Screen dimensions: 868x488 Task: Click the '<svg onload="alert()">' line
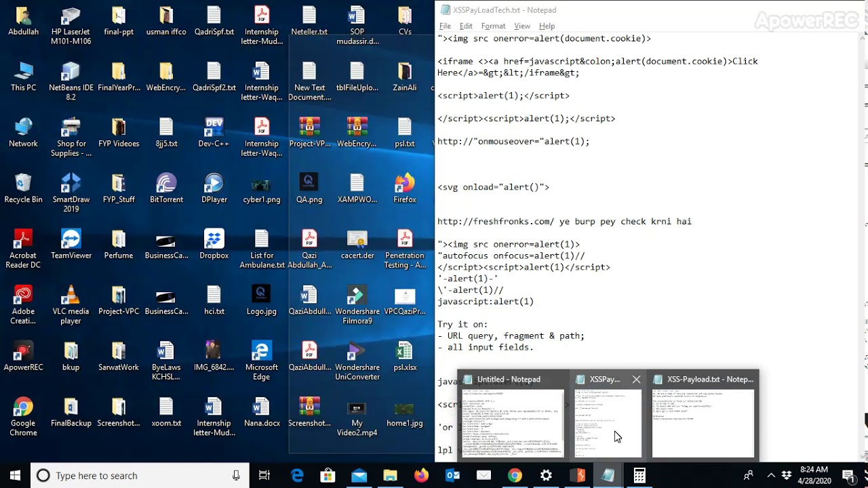493,187
